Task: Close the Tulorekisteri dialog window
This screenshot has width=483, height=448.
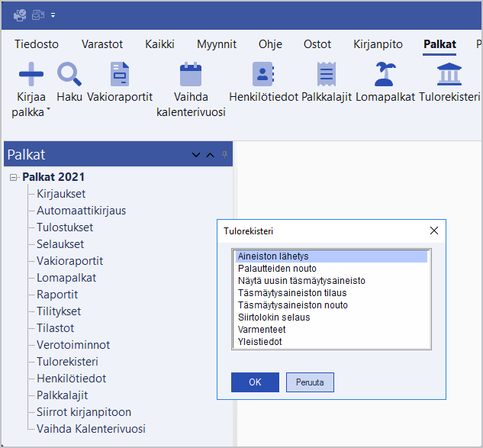Action: coord(434,230)
